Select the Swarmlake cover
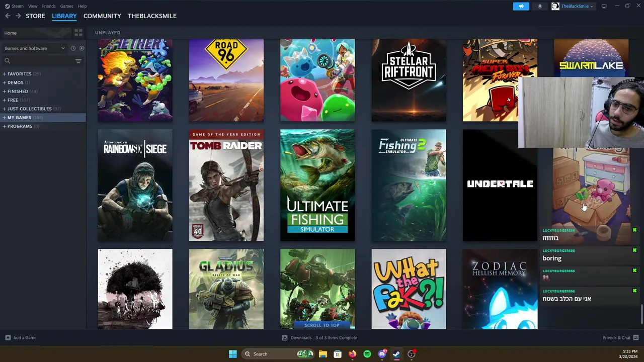644x362 pixels. [591, 58]
